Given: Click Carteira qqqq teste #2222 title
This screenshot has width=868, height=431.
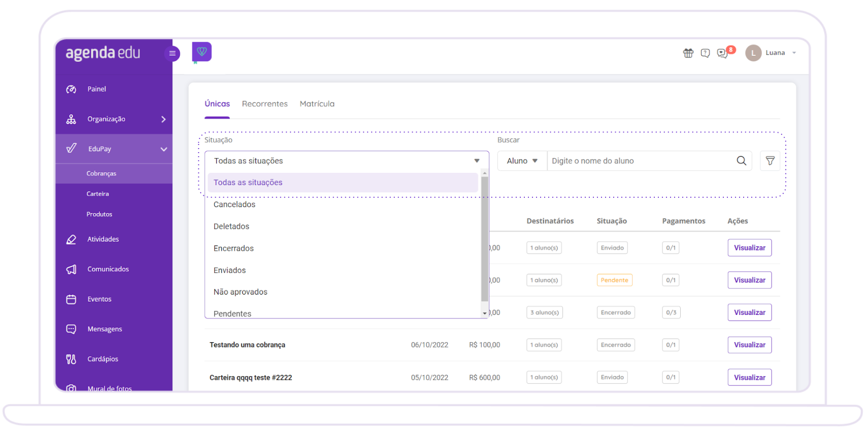Looking at the screenshot, I should tap(251, 378).
